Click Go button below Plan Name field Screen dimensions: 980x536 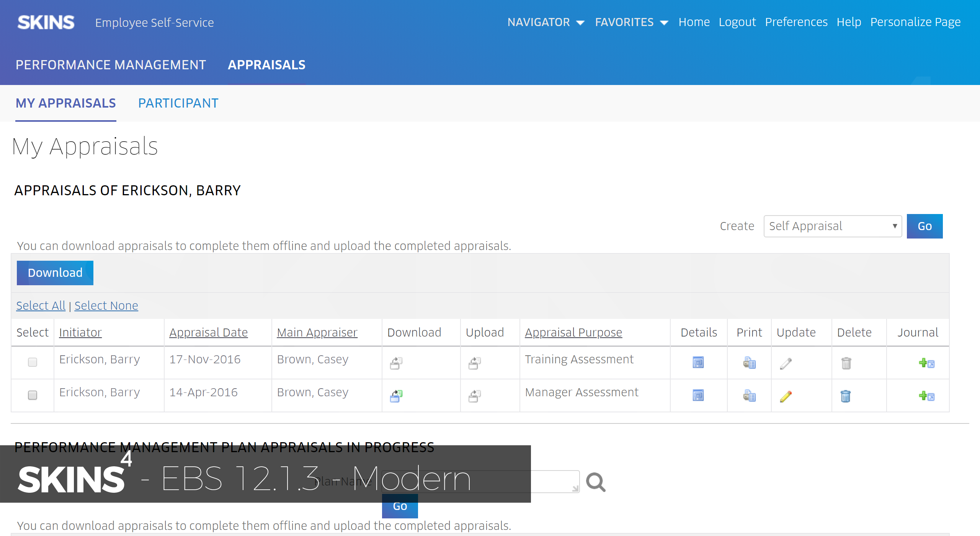pos(400,506)
